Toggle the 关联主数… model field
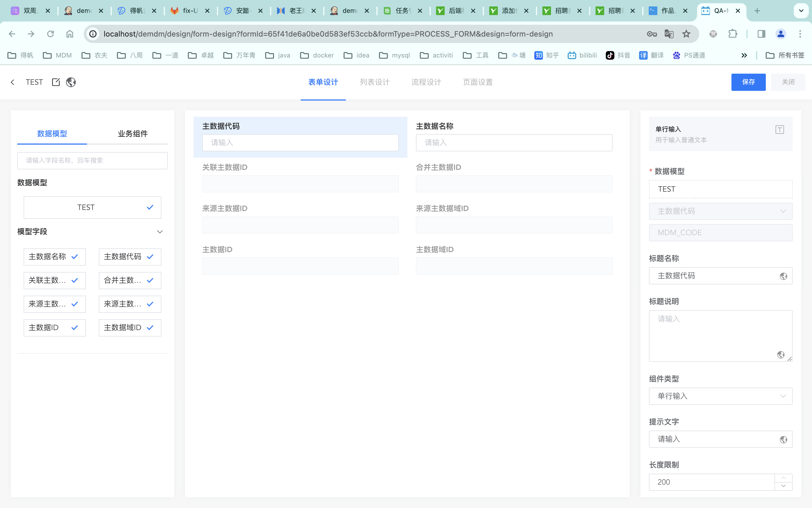Screen dimensions: 812x508 click(55, 281)
